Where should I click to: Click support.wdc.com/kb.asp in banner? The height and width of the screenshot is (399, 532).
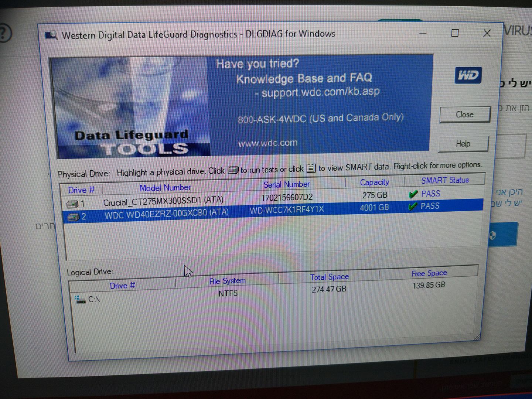(x=320, y=92)
